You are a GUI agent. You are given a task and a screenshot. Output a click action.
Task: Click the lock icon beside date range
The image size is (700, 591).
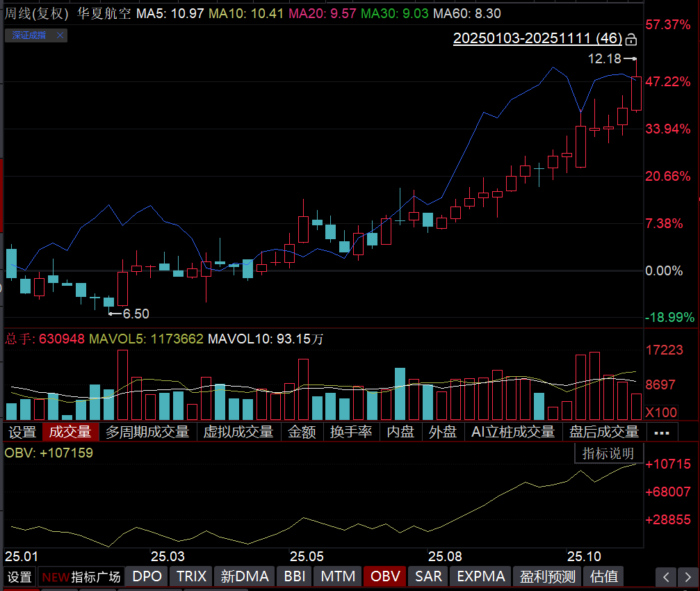631,39
